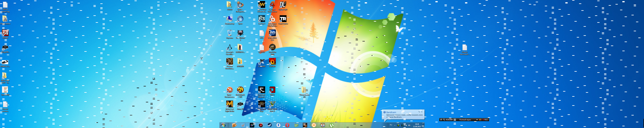Select the Total War Attila shortcut
Image resolution: width=644 pixels, height=128 pixels.
(272, 49)
